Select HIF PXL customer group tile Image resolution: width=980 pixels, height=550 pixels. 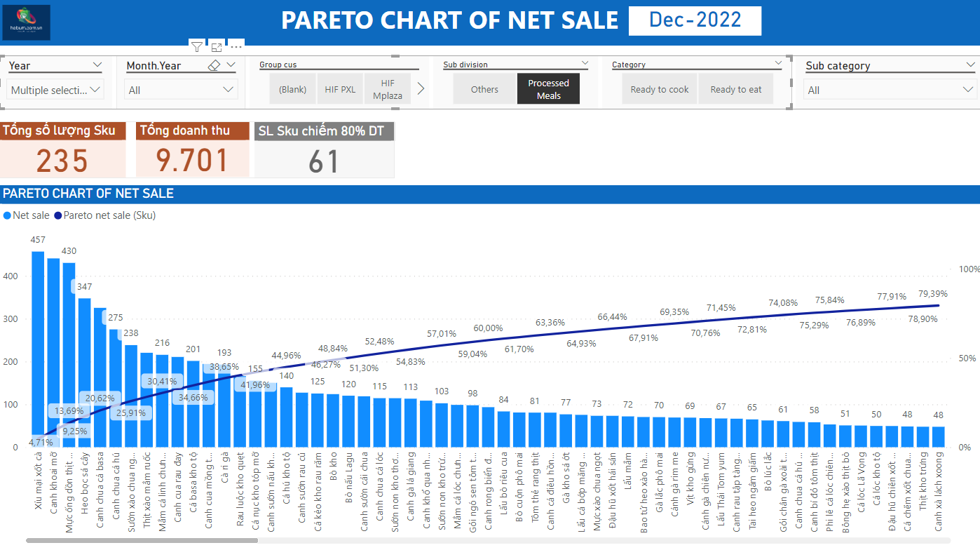(x=340, y=89)
